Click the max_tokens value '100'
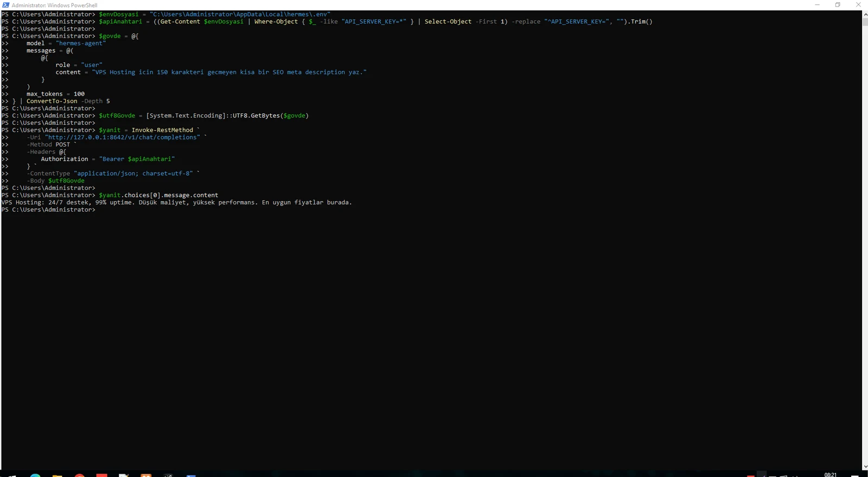 (x=79, y=94)
